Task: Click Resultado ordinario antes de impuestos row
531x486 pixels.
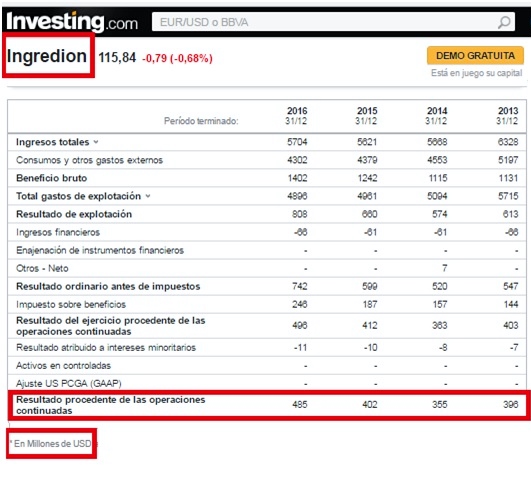Action: [267, 286]
